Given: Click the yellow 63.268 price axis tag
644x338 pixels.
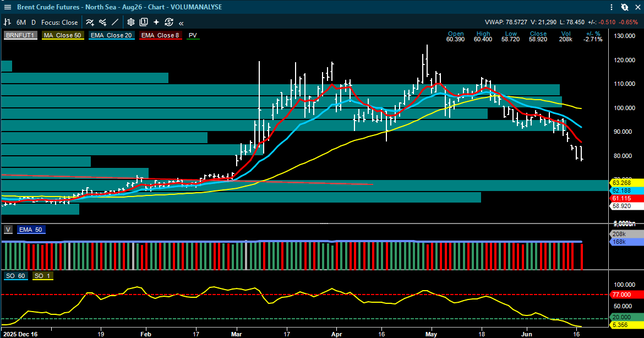Looking at the screenshot, I should tap(626, 183).
